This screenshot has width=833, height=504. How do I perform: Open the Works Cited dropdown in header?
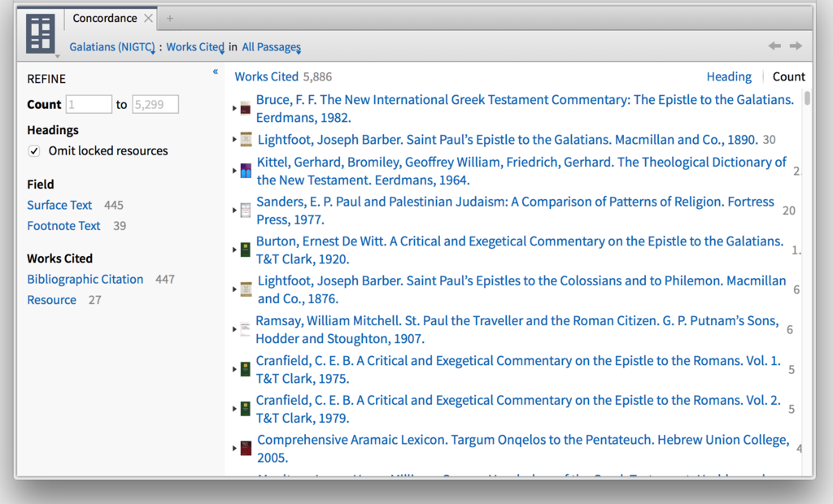pos(195,46)
